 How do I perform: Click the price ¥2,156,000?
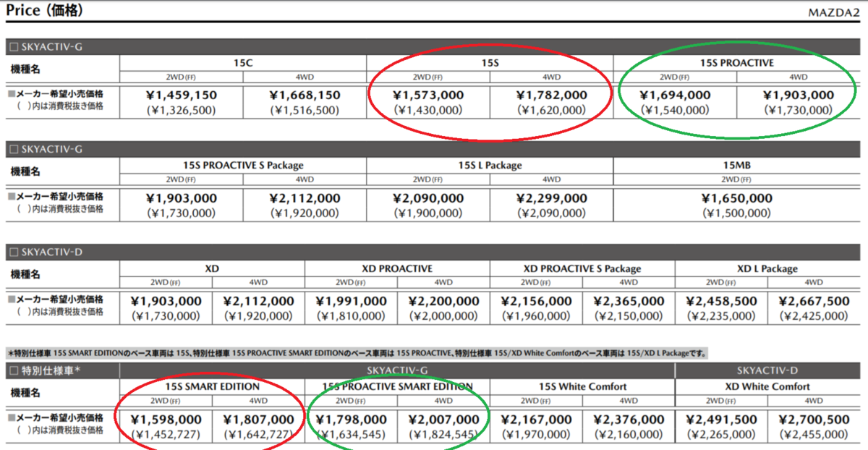(536, 301)
